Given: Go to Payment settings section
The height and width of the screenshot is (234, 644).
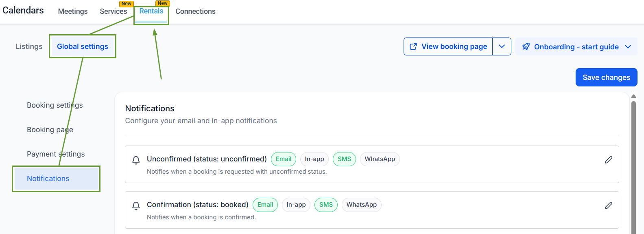Looking at the screenshot, I should pyautogui.click(x=56, y=154).
